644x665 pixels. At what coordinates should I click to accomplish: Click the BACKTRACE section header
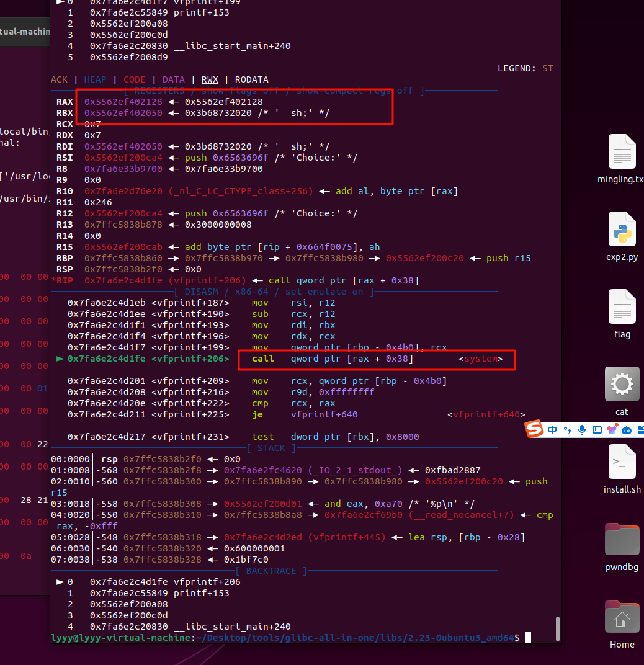271,571
